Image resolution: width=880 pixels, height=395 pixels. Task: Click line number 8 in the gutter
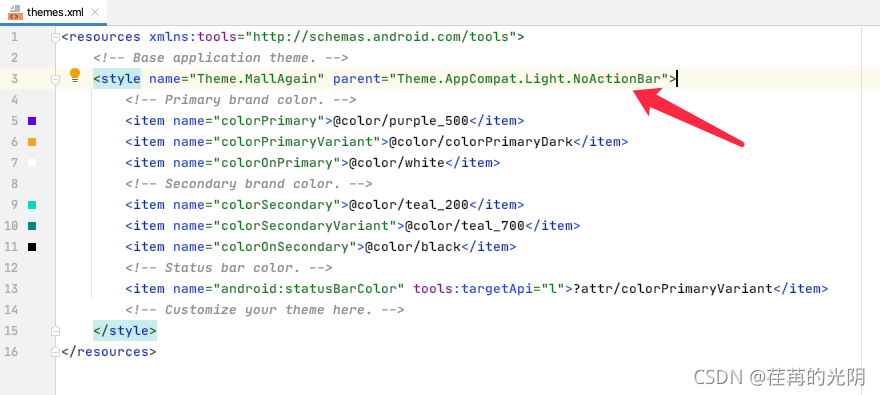(x=14, y=184)
